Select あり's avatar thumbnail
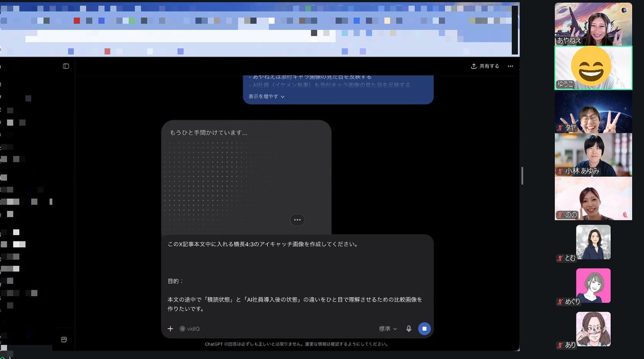This screenshot has width=644, height=359. pyautogui.click(x=593, y=329)
